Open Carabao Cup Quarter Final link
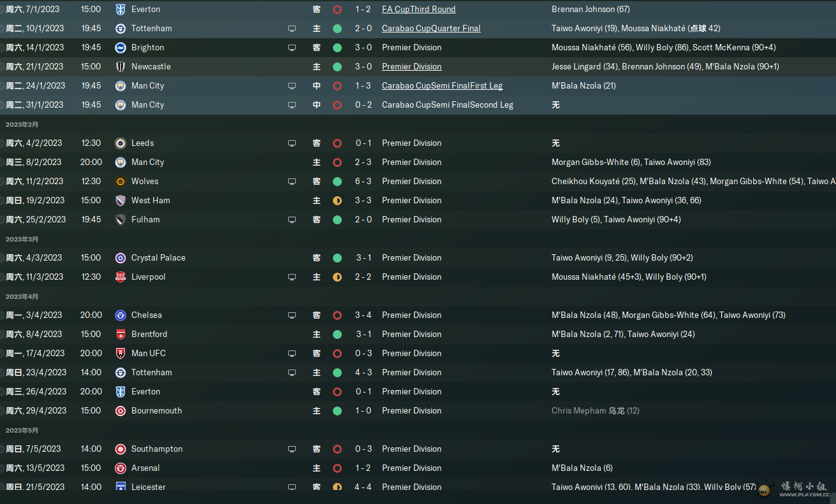This screenshot has height=504, width=836. click(431, 29)
